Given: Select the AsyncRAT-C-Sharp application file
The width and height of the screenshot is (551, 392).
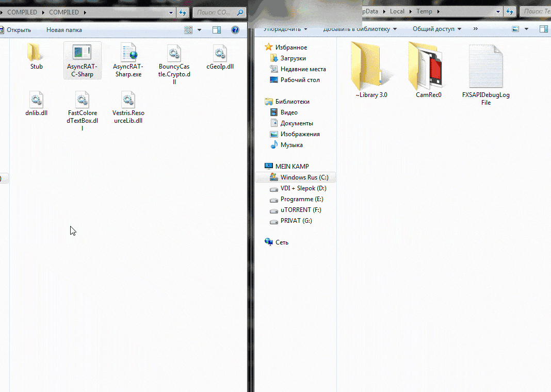Looking at the screenshot, I should click(x=82, y=60).
